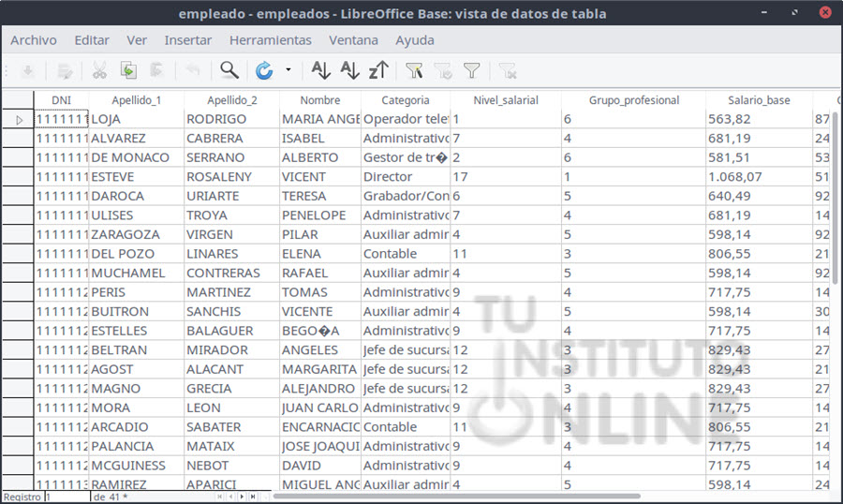Select the cell 'ROSALENY'

point(231,177)
